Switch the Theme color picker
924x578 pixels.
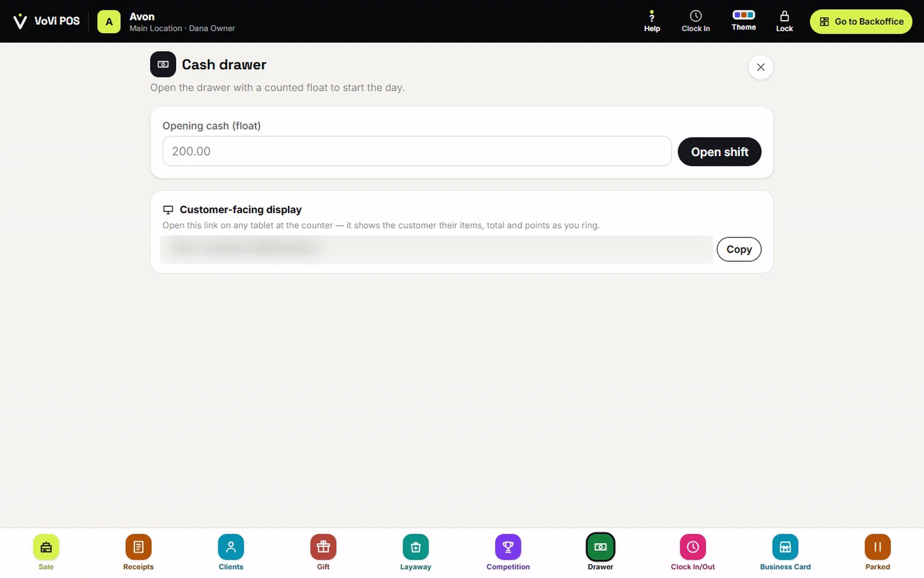click(744, 21)
